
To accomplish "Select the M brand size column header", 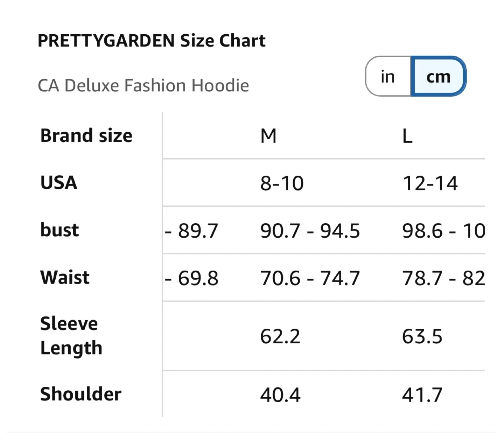I will [x=268, y=136].
